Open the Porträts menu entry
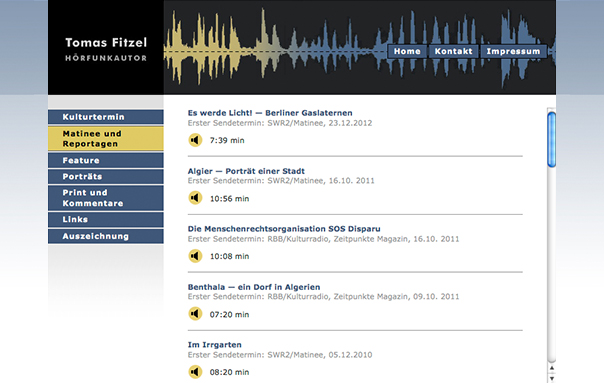 pos(106,176)
